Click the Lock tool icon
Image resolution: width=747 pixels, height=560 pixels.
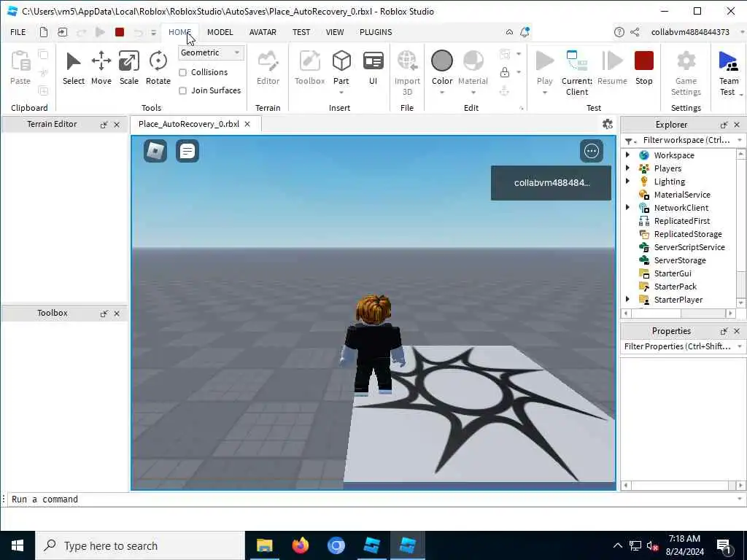(x=505, y=72)
